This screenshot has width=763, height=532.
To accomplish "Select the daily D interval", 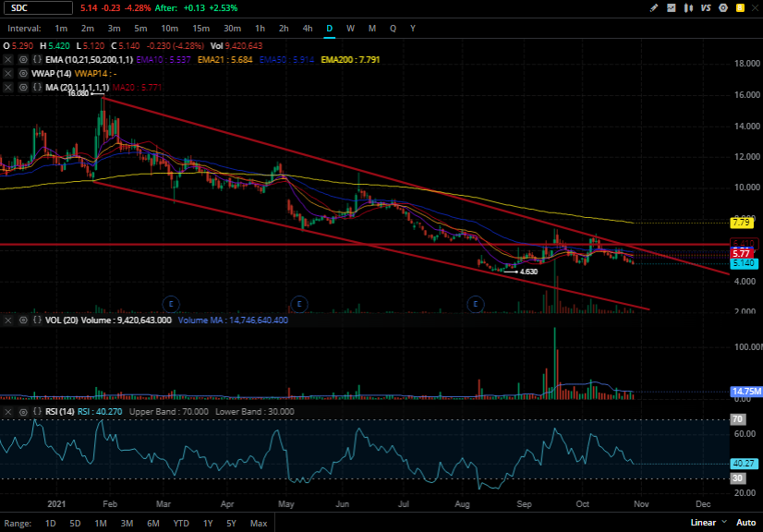I will click(330, 29).
